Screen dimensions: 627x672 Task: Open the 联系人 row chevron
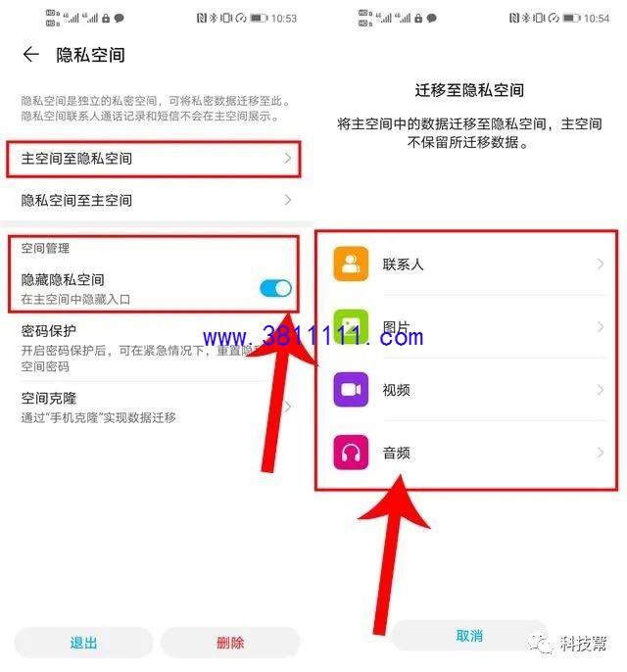601,264
